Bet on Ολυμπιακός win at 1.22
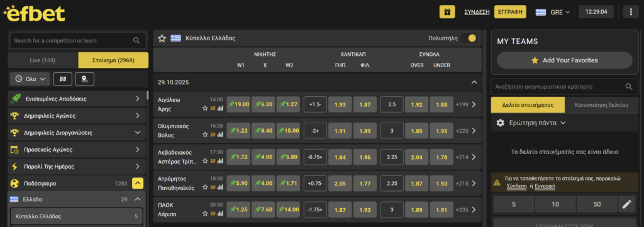The height and width of the screenshot is (227, 644). (238, 131)
